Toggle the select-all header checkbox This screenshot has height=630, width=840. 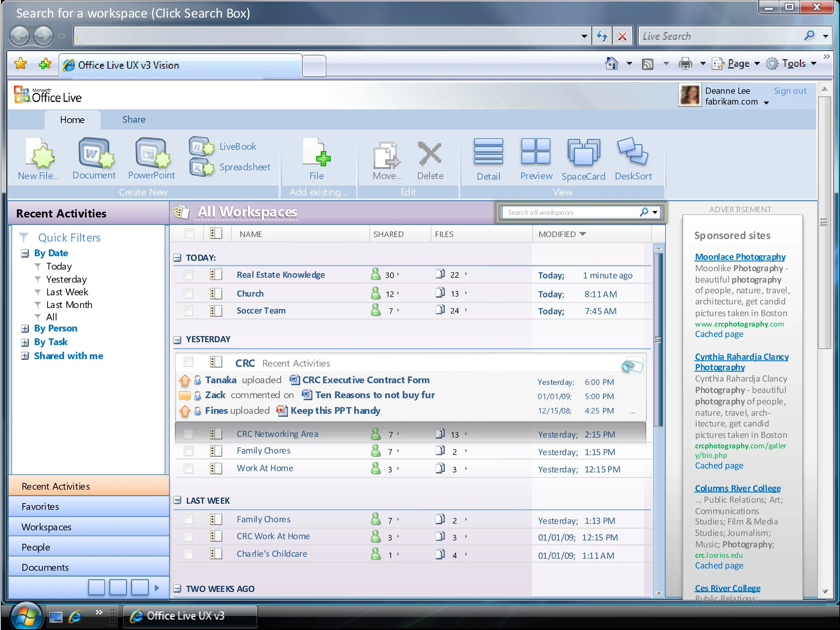tap(189, 233)
